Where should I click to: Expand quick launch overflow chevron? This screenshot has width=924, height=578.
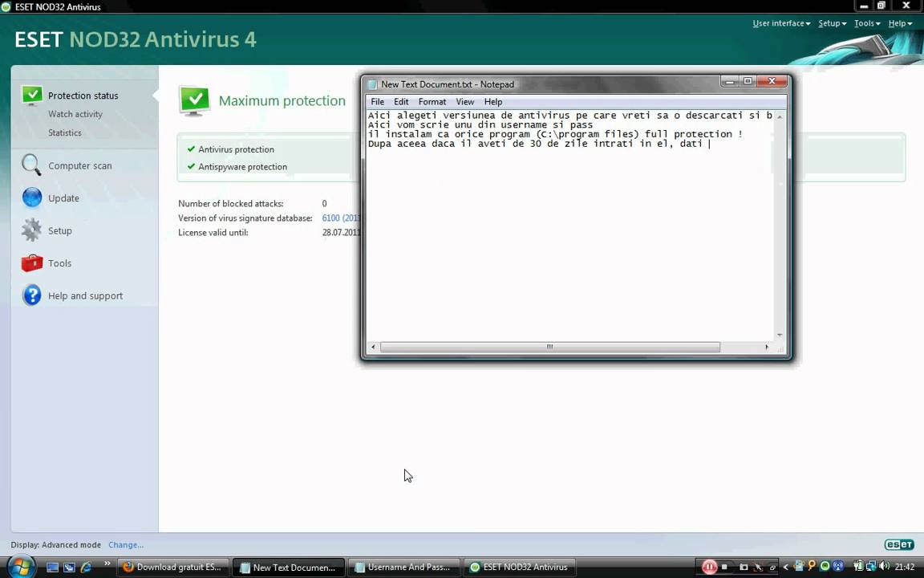click(x=107, y=564)
